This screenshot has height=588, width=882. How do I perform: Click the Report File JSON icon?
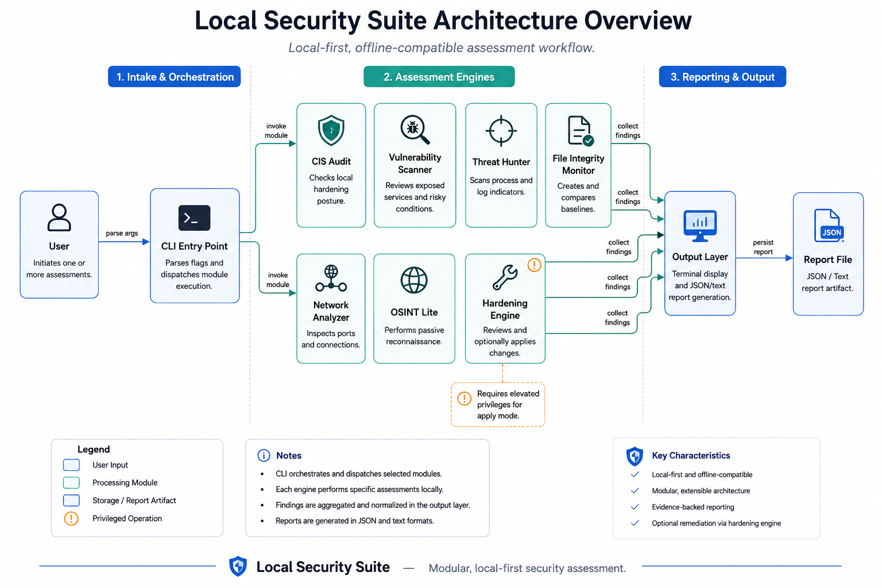pyautogui.click(x=829, y=226)
